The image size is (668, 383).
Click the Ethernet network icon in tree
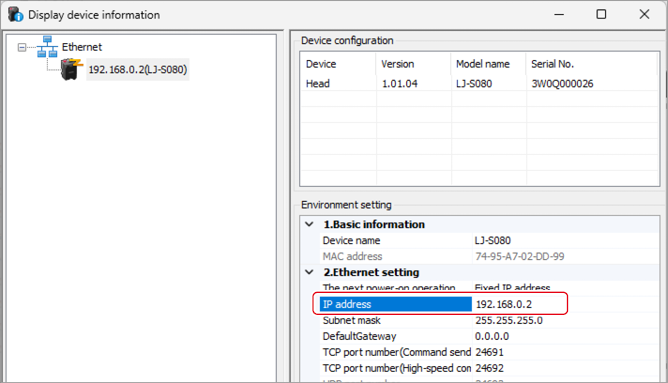click(47, 46)
